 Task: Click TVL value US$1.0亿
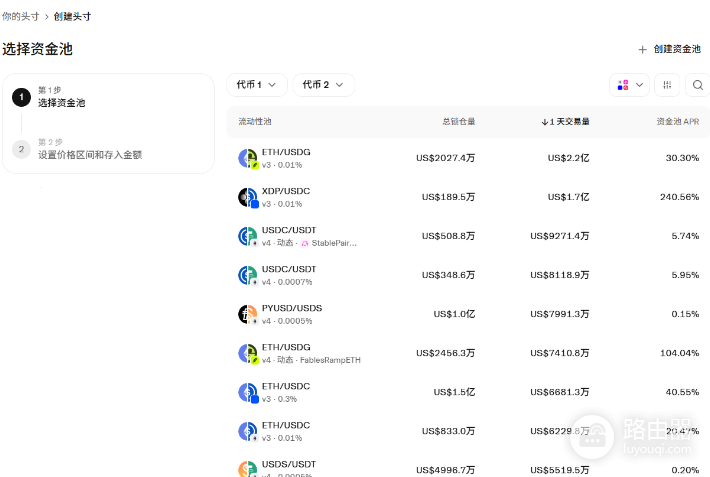pos(454,314)
